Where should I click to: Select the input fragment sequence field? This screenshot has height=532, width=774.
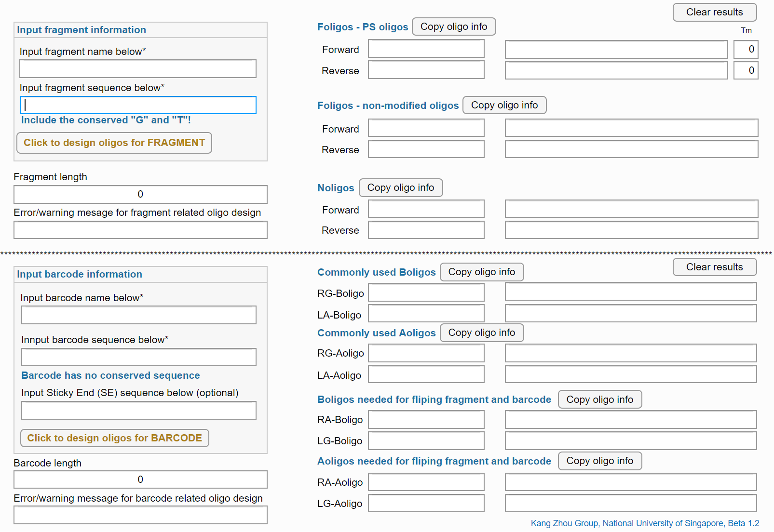click(138, 105)
